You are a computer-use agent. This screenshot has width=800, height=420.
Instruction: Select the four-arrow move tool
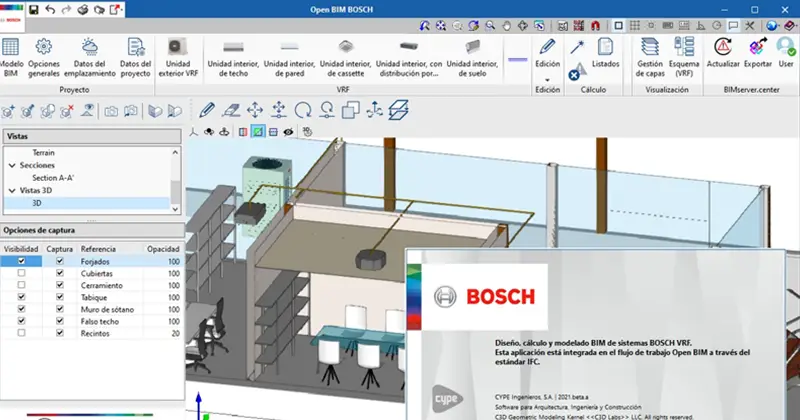tap(255, 110)
